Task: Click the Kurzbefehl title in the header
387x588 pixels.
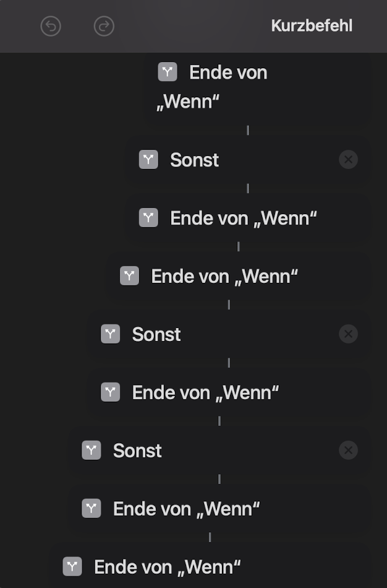Action: [x=312, y=26]
